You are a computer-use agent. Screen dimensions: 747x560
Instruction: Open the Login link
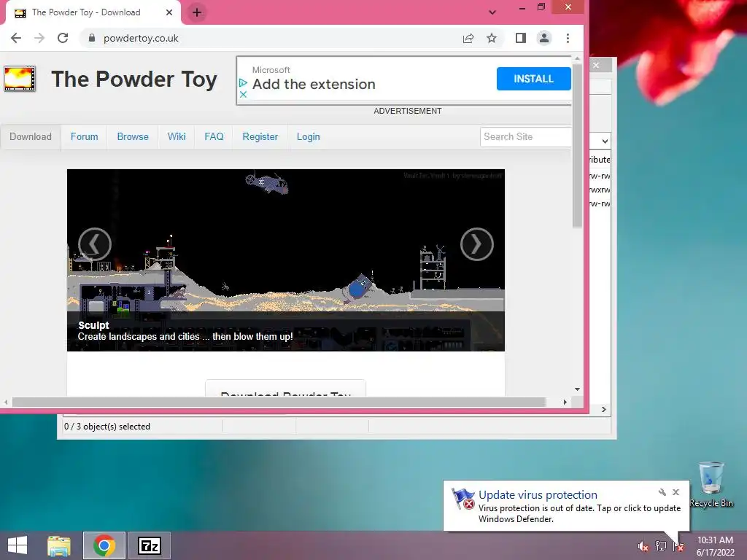pyautogui.click(x=309, y=136)
